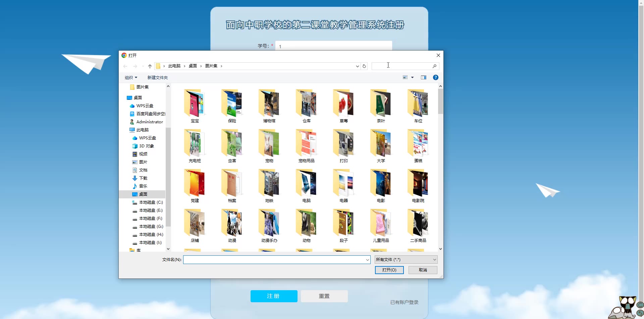Expand the file name history dropdown
The width and height of the screenshot is (644, 319).
click(367, 260)
